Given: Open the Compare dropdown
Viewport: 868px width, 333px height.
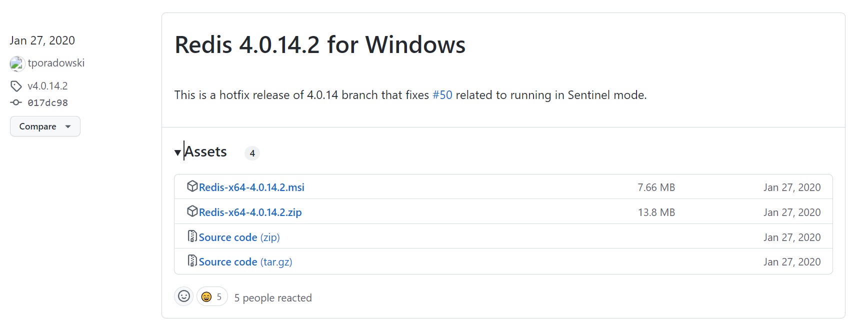Looking at the screenshot, I should 45,126.
